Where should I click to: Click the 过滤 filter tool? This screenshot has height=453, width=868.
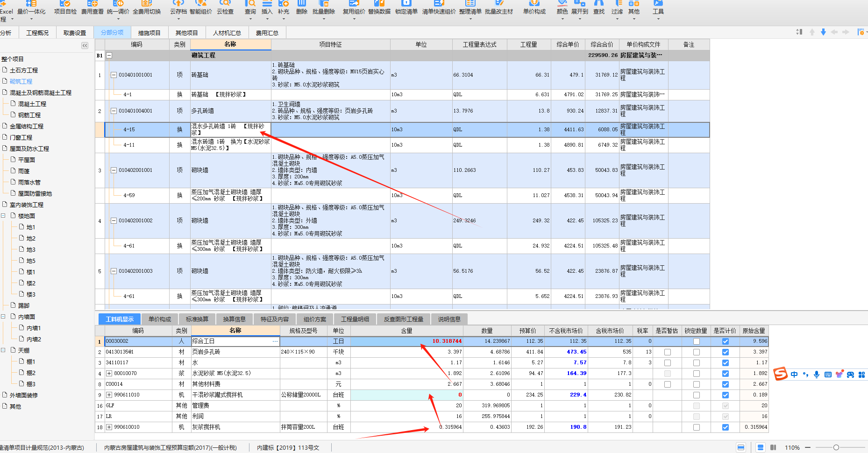[617, 7]
